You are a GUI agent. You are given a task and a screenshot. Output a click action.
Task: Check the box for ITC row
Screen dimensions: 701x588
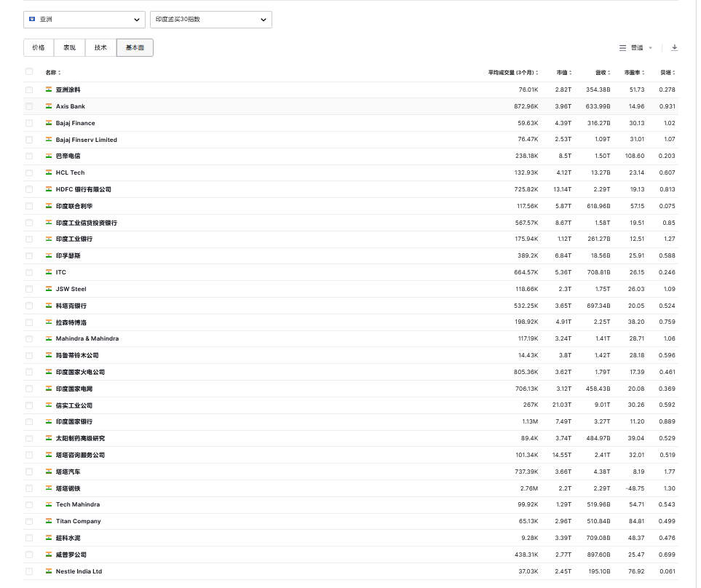pyautogui.click(x=29, y=272)
